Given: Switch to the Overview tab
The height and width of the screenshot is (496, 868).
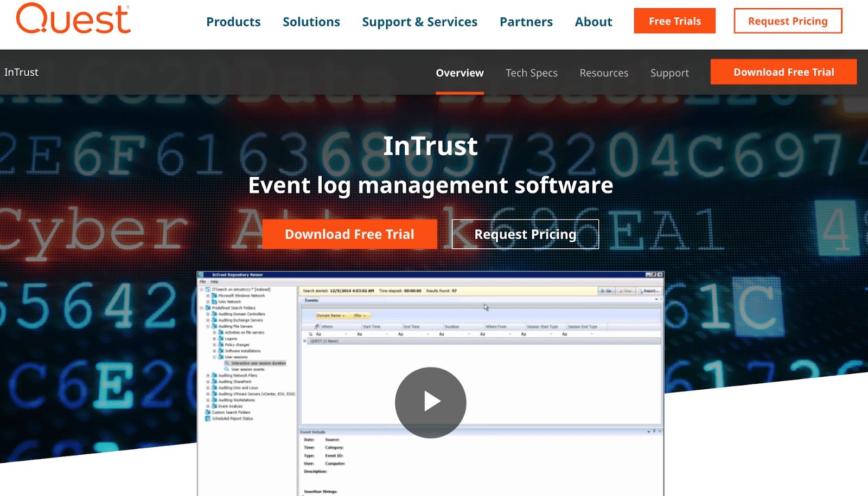Looking at the screenshot, I should pos(459,73).
